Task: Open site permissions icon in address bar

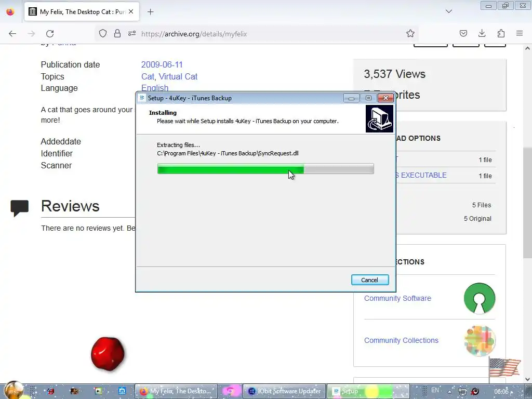Action: point(132,34)
